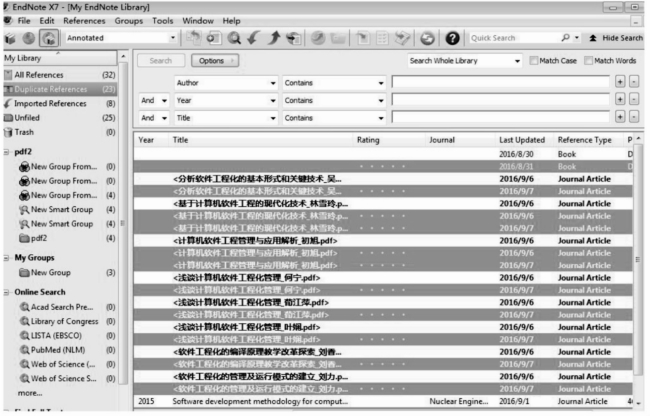The height and width of the screenshot is (416, 650).
Task: Click the Open File folder icon
Action: 338,39
